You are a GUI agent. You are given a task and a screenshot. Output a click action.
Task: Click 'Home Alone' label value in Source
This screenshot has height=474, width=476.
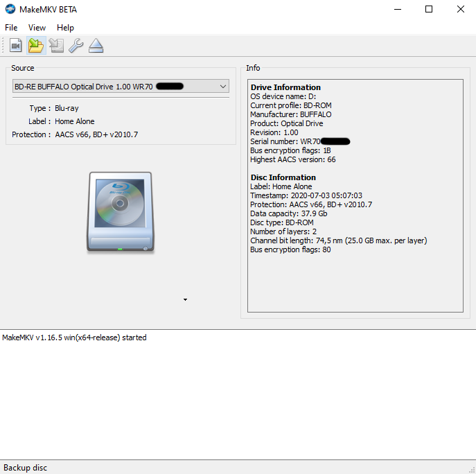(75, 121)
